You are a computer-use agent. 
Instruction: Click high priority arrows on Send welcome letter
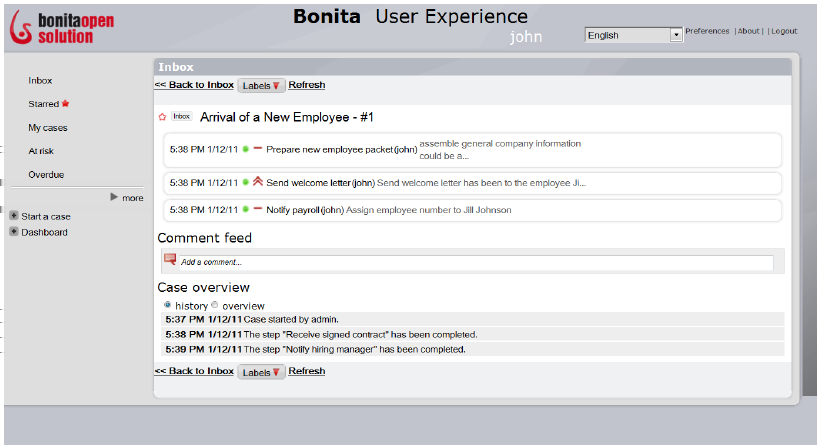(258, 181)
